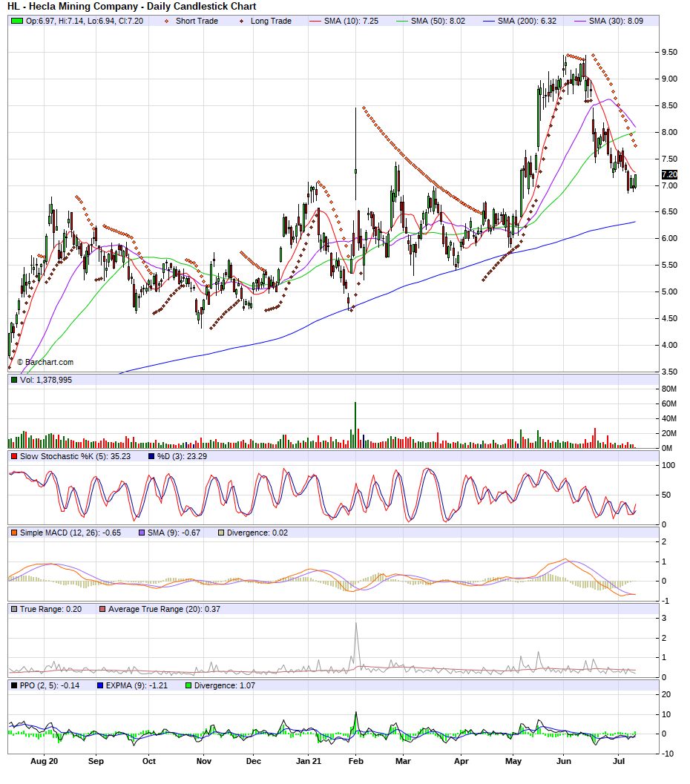Click the blue EXPMA (9) swatch
This screenshot has height=784, width=690.
(x=100, y=686)
